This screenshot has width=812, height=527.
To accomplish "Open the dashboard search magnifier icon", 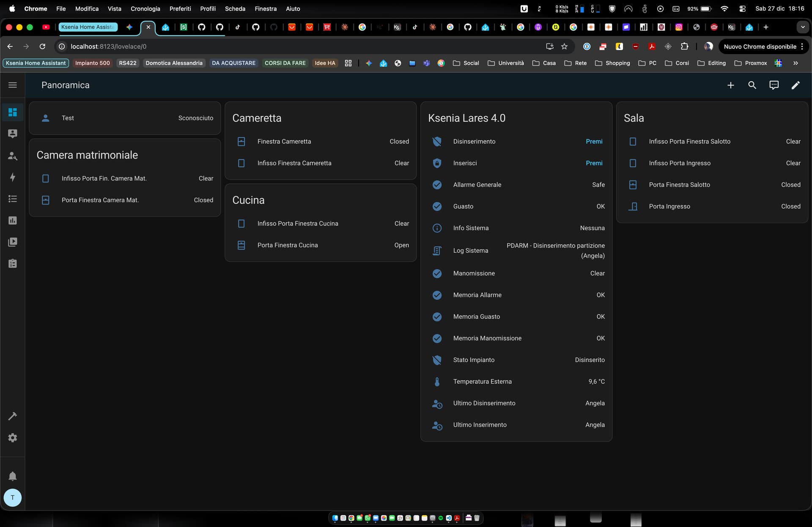I will [x=752, y=85].
